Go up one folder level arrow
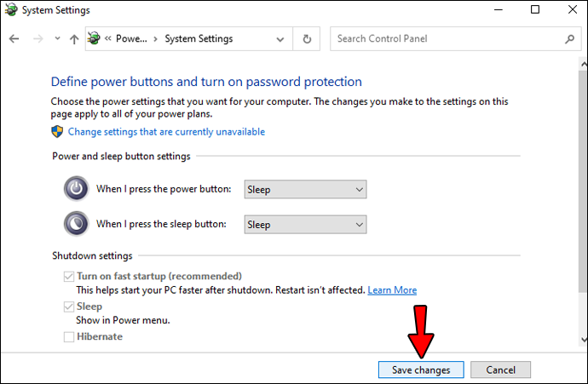 74,39
